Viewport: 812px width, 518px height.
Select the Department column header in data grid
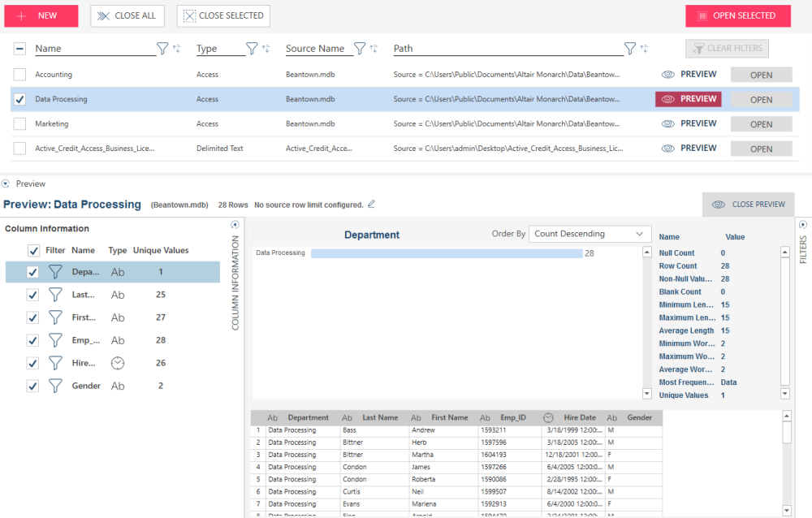tap(308, 418)
